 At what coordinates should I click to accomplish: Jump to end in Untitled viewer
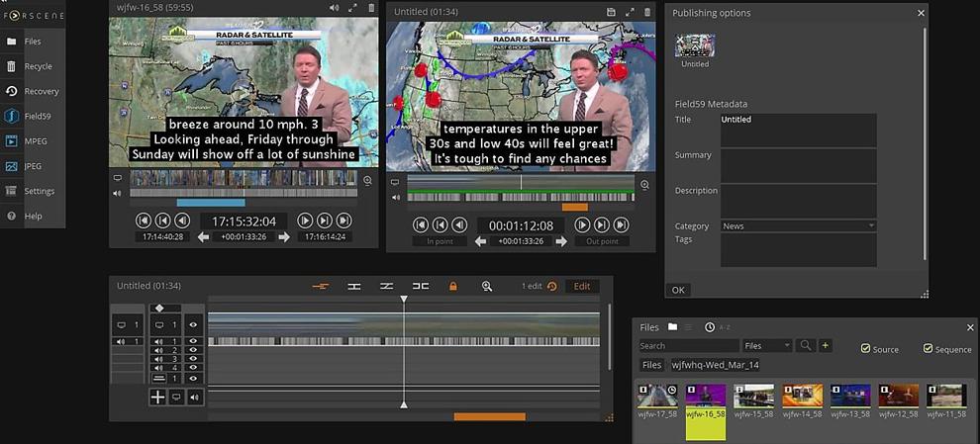point(621,224)
